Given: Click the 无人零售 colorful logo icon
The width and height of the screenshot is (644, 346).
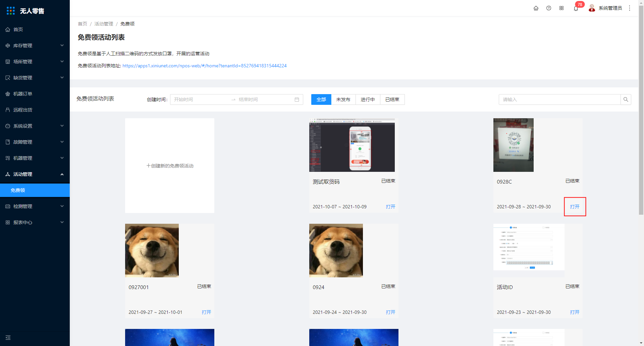Looking at the screenshot, I should 11,11.
